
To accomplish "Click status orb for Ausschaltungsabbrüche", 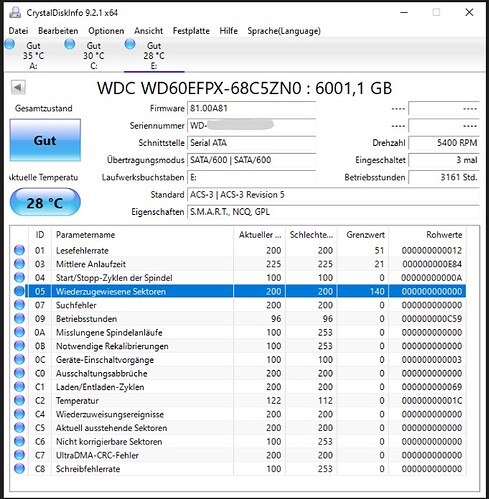I will click(x=19, y=373).
